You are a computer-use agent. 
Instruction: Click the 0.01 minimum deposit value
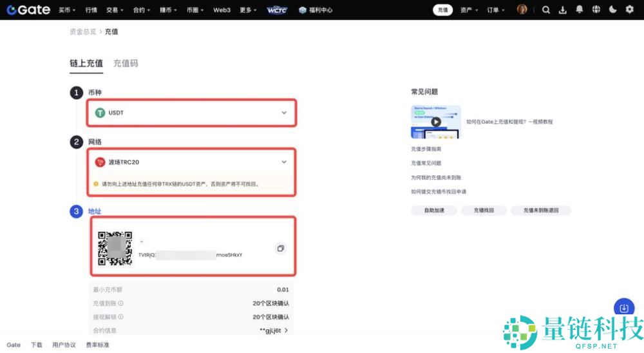pyautogui.click(x=283, y=290)
